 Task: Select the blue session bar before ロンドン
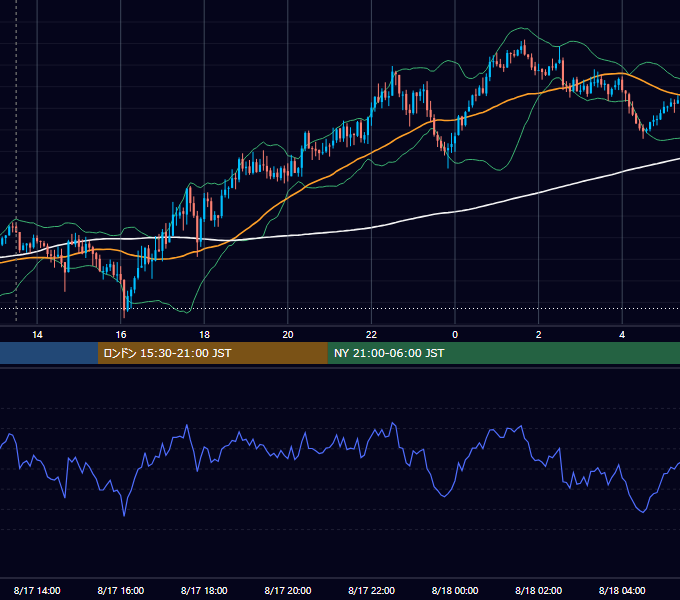(x=49, y=353)
